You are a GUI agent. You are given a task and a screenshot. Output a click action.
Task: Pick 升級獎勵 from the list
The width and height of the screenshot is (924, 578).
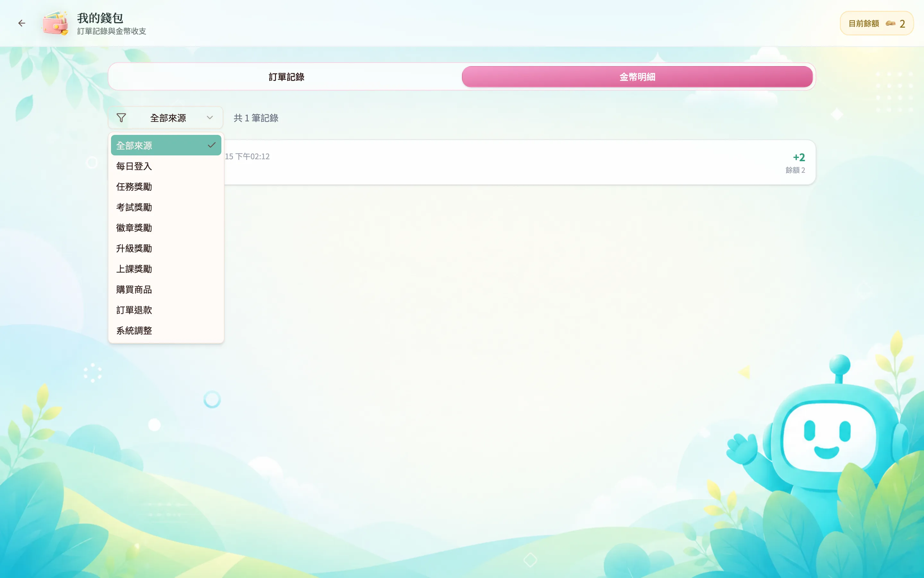click(166, 249)
